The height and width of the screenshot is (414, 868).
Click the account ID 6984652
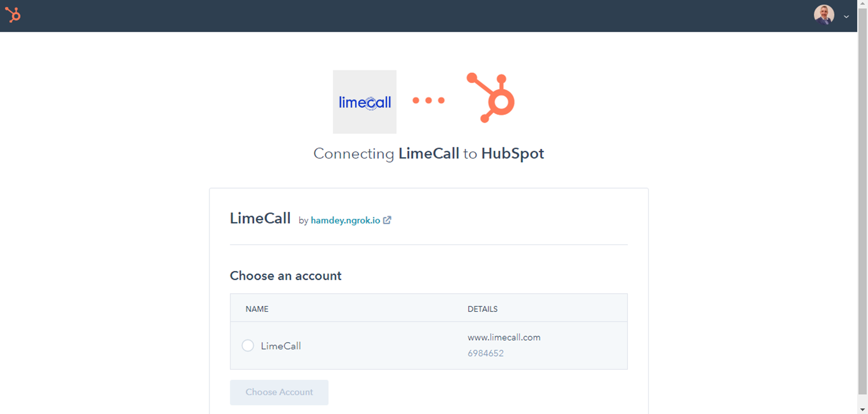[x=486, y=353]
